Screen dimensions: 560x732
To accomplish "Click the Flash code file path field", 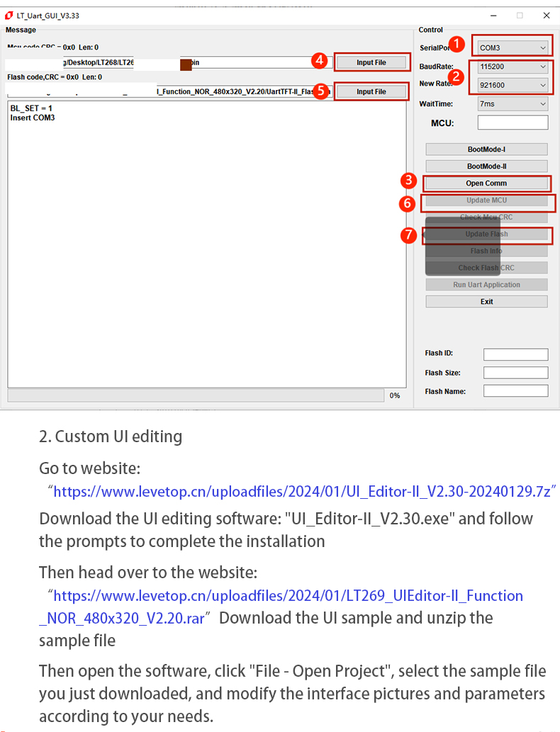I will click(169, 92).
